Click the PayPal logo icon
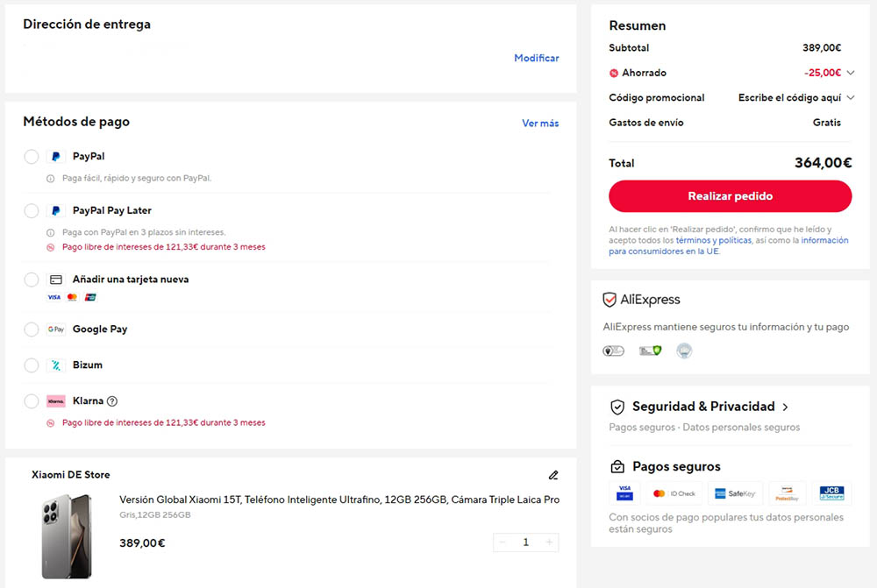 pos(55,157)
